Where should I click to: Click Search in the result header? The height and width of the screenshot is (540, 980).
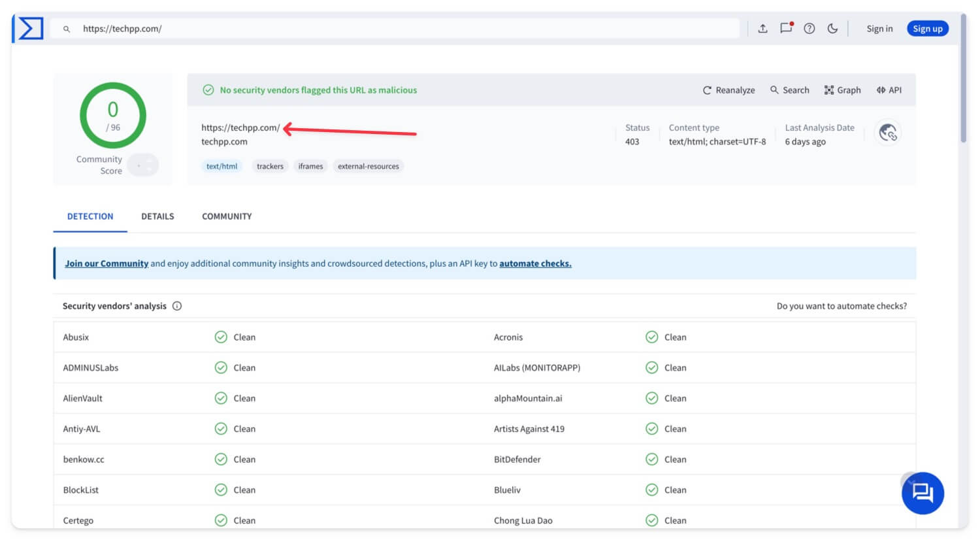coord(789,90)
